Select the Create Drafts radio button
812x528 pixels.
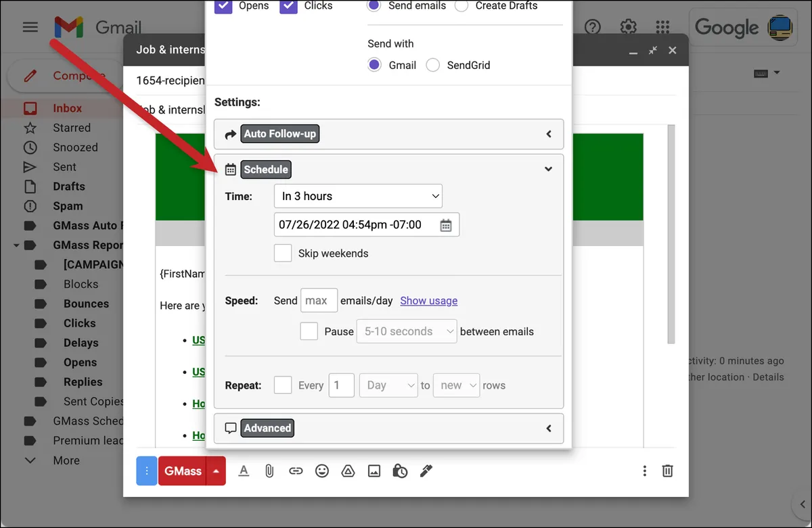pyautogui.click(x=461, y=5)
